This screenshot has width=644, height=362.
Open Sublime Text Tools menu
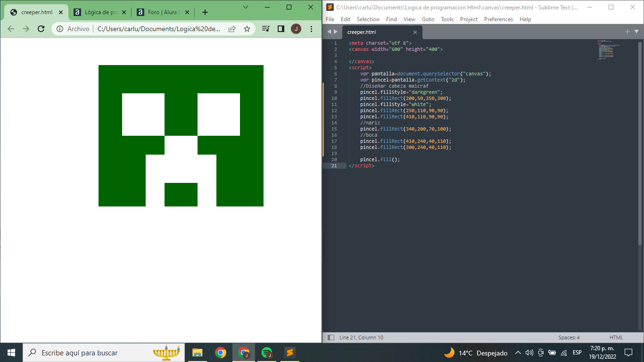447,19
